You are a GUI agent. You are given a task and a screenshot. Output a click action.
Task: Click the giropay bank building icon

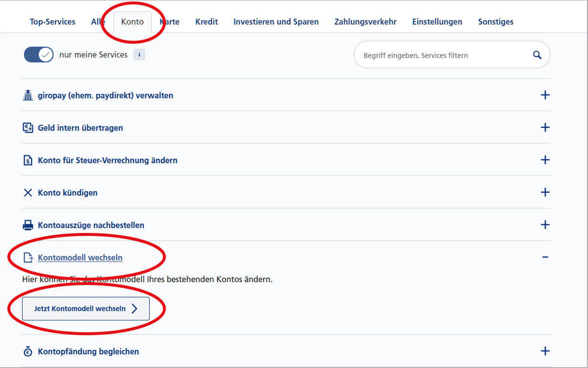[x=28, y=95]
